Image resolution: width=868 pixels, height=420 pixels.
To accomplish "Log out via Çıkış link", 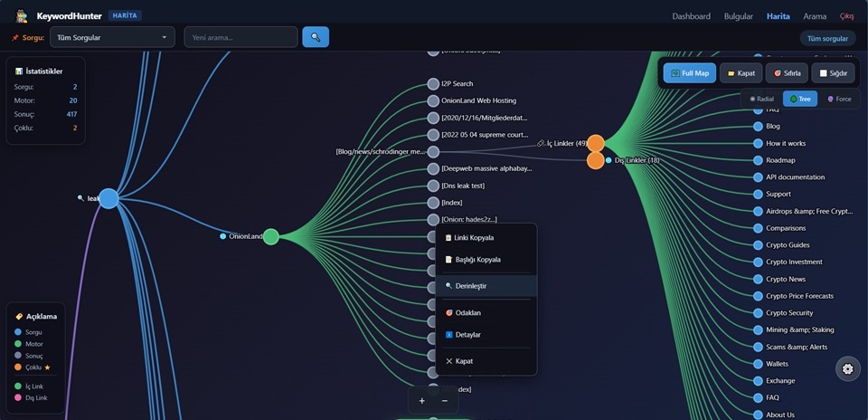I will pos(847,16).
